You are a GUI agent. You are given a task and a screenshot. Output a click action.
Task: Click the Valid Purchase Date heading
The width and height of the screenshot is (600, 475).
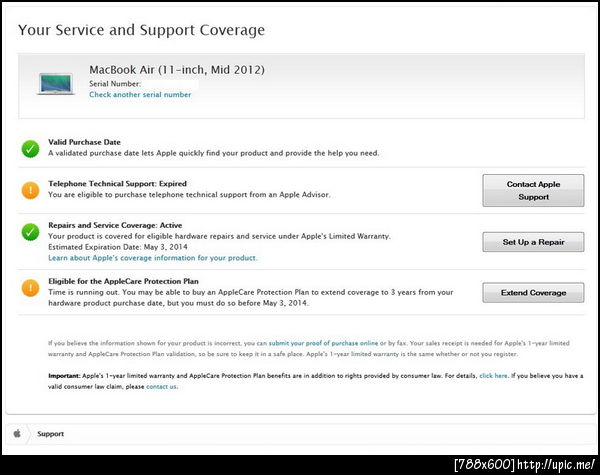[x=84, y=142]
